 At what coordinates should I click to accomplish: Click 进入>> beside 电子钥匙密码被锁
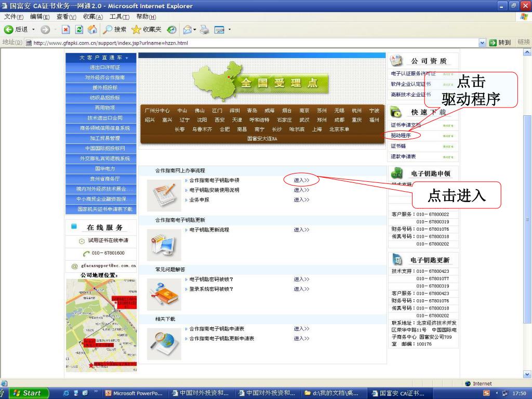pos(301,279)
